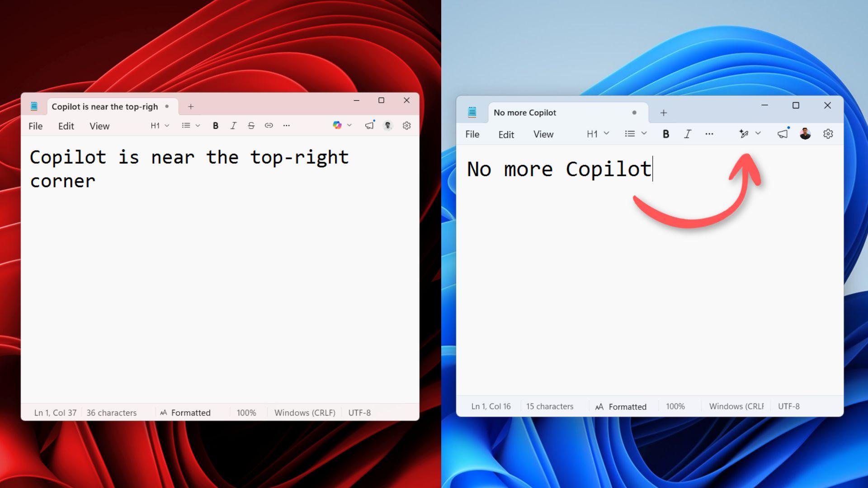Expand the H1 heading style dropdown on left
The image size is (868, 488).
click(159, 125)
